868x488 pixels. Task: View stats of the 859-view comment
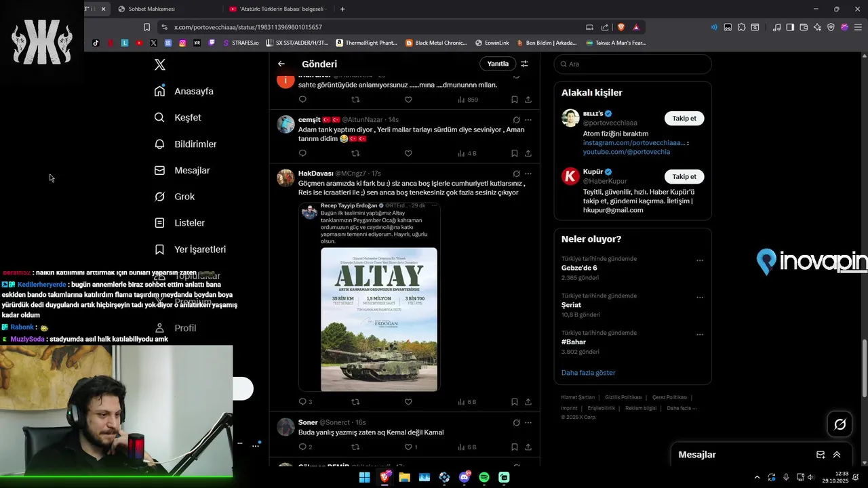click(x=468, y=100)
